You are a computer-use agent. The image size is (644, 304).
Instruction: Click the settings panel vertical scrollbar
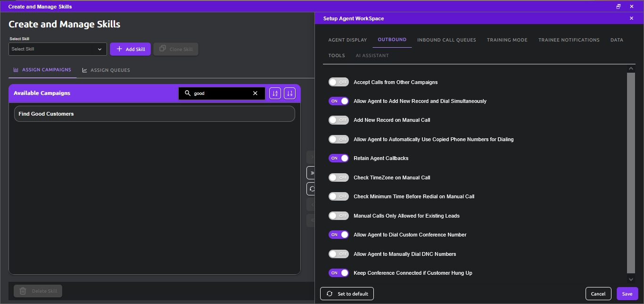pos(631,173)
